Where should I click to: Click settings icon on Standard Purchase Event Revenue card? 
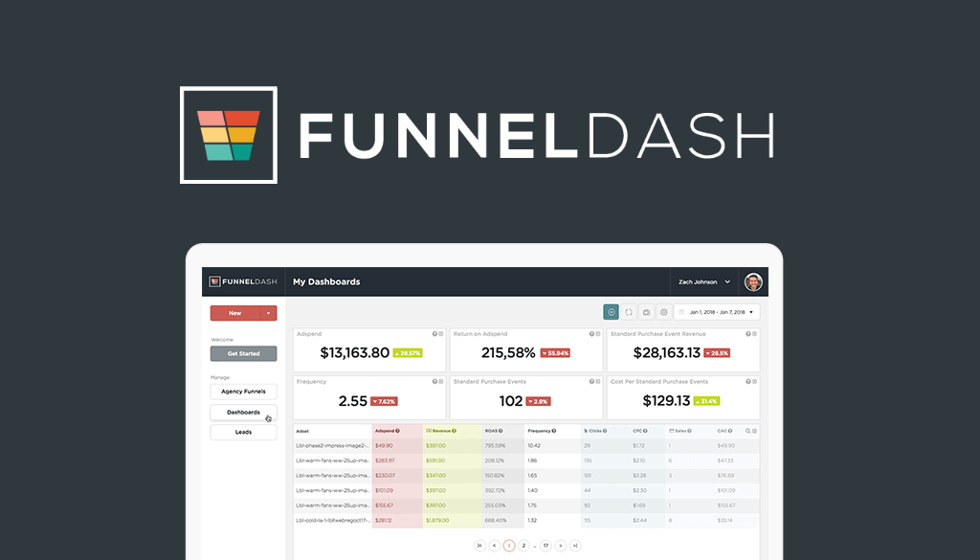coord(754,334)
